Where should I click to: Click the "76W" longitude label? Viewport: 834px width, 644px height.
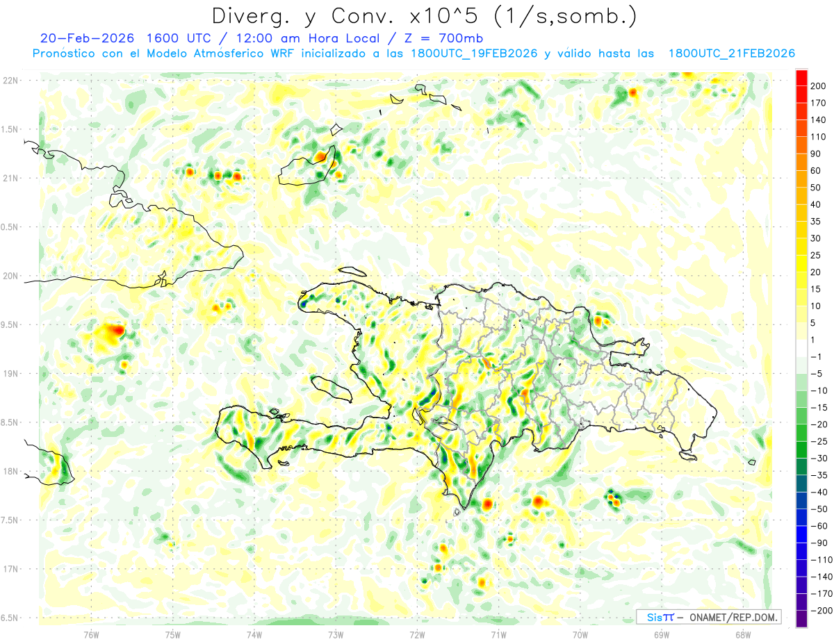pyautogui.click(x=91, y=634)
